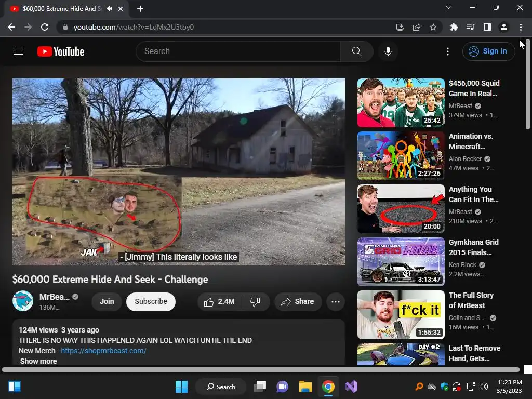532x399 pixels.
Task: Like the video with thumbs up
Action: (x=220, y=302)
